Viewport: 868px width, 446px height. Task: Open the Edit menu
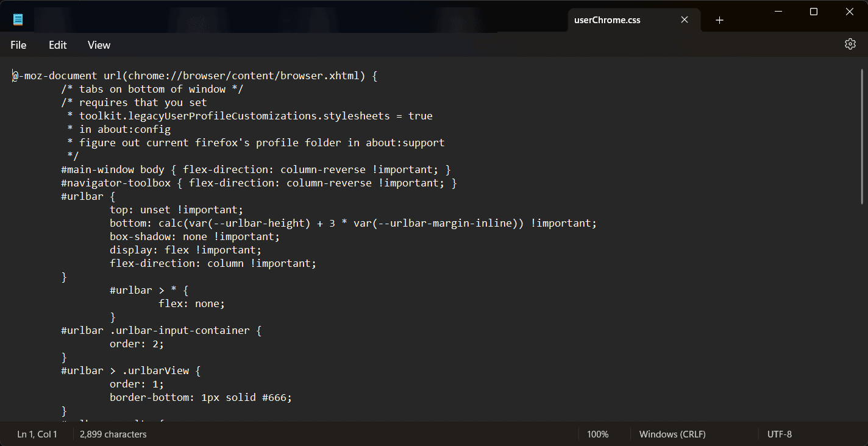(x=58, y=45)
